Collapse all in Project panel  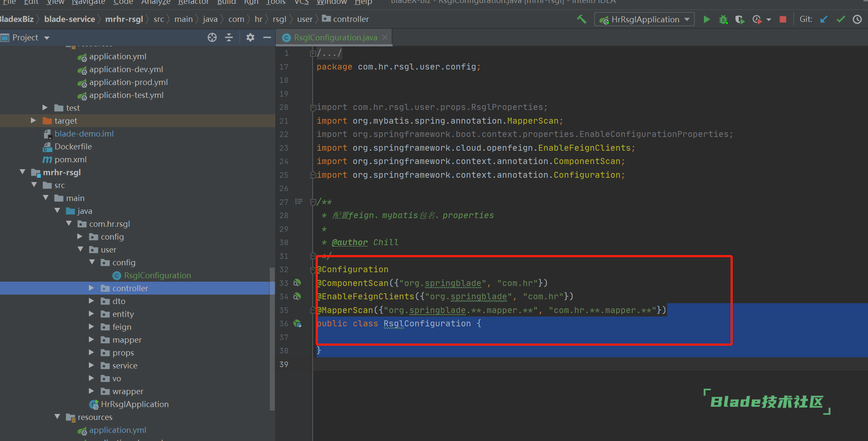click(229, 37)
